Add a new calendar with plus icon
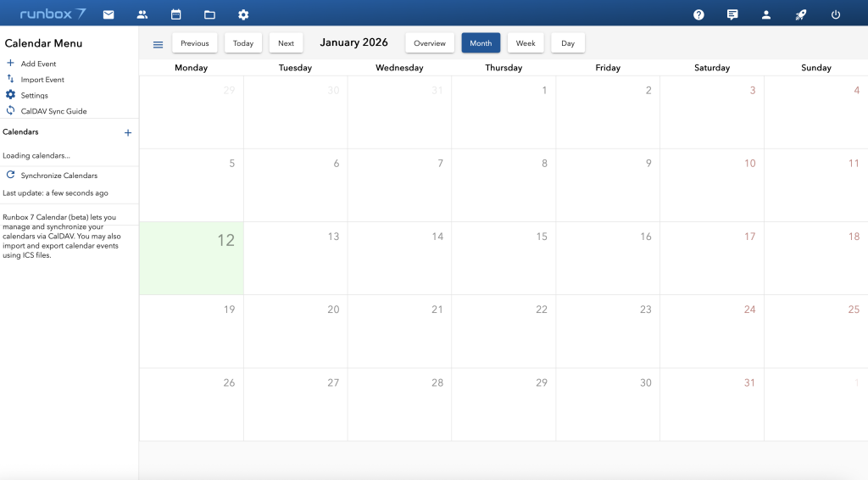Image resolution: width=868 pixels, height=480 pixels. (x=128, y=132)
